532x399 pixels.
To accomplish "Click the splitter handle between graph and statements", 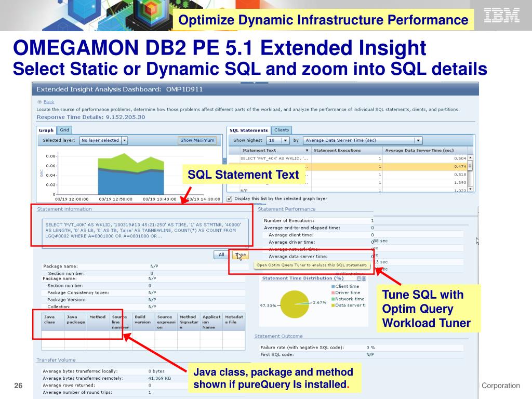I will point(224,161).
